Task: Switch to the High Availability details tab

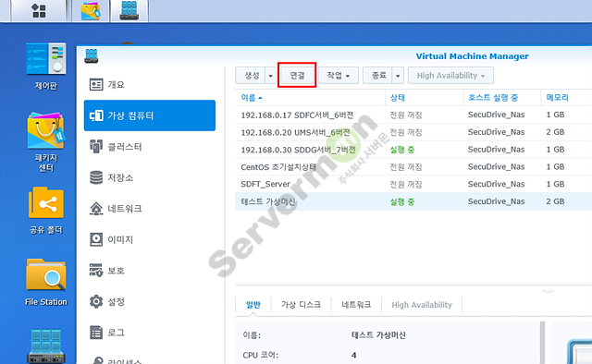Action: click(422, 305)
